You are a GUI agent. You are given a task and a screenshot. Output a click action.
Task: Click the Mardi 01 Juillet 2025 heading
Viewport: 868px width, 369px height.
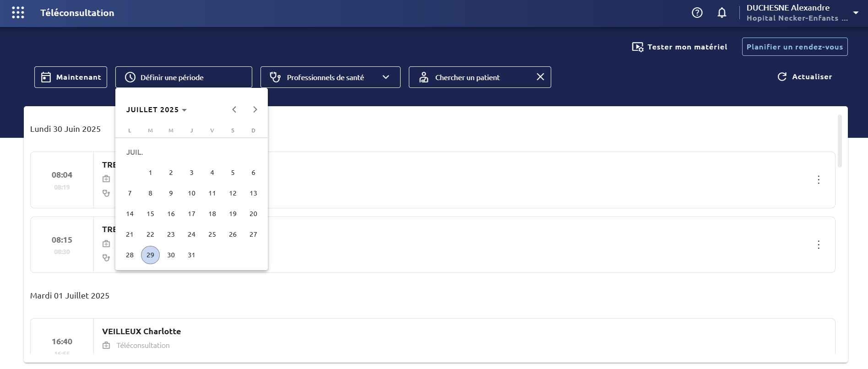(70, 296)
